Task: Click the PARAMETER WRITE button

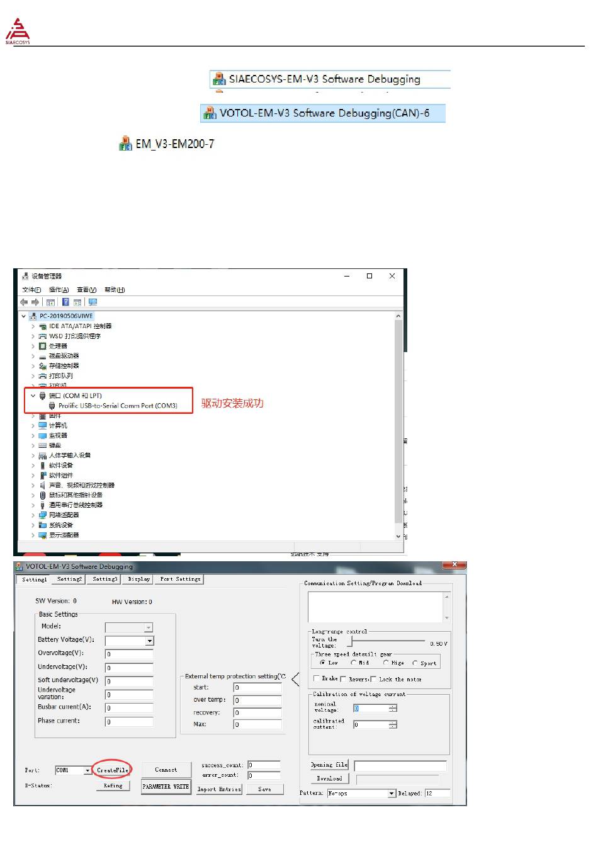Action: tap(166, 787)
